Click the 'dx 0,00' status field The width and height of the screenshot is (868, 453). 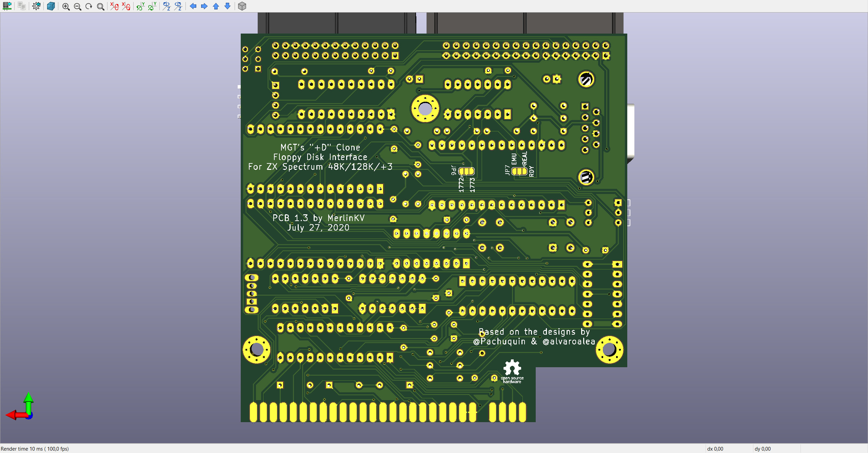715,449
